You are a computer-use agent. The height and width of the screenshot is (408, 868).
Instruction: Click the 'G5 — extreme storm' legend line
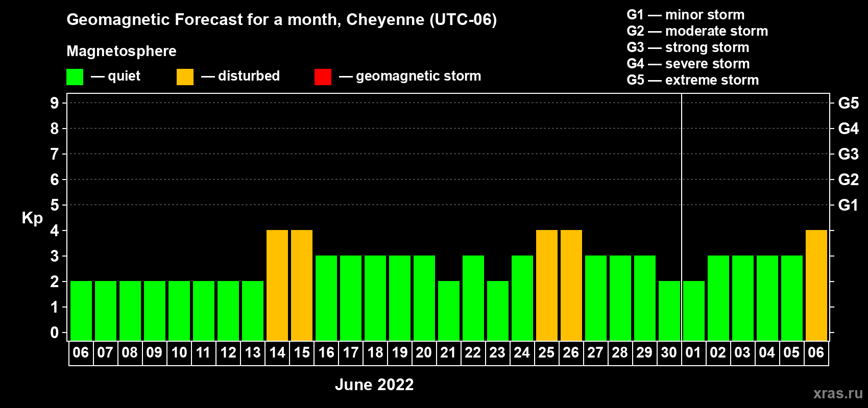(x=693, y=80)
